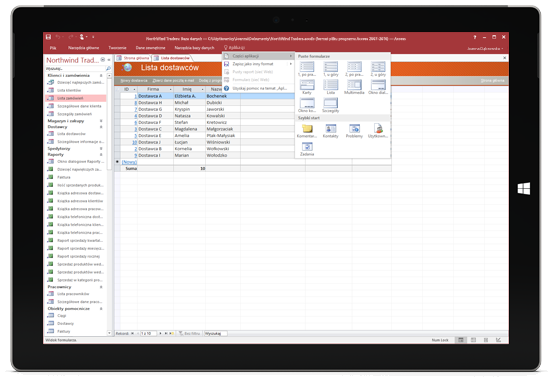Viewport: 554px width, 383px height.
Task: Click the Wyszukaj box in record navigator
Action: tap(216, 333)
